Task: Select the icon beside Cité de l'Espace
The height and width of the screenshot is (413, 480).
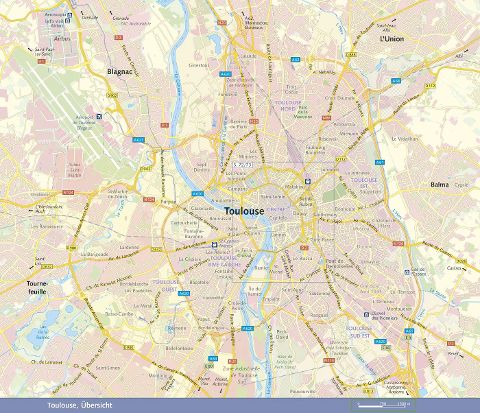Action: pyautogui.click(x=407, y=272)
